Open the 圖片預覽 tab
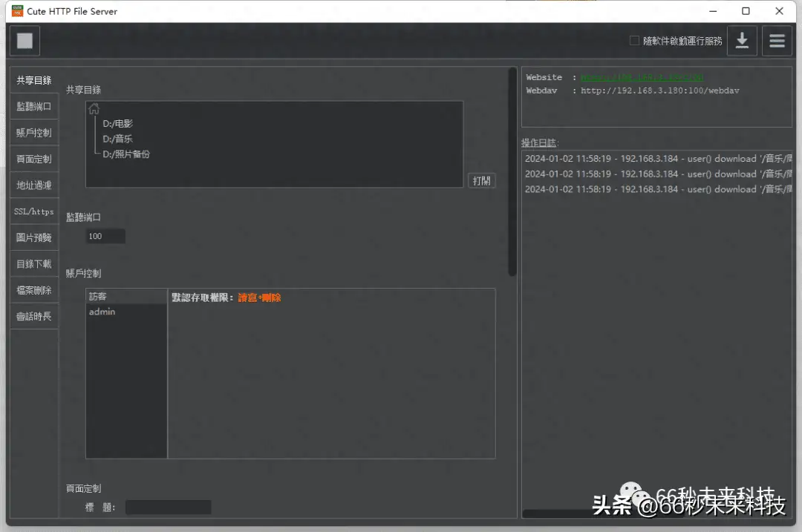Image resolution: width=802 pixels, height=532 pixels. 33,237
